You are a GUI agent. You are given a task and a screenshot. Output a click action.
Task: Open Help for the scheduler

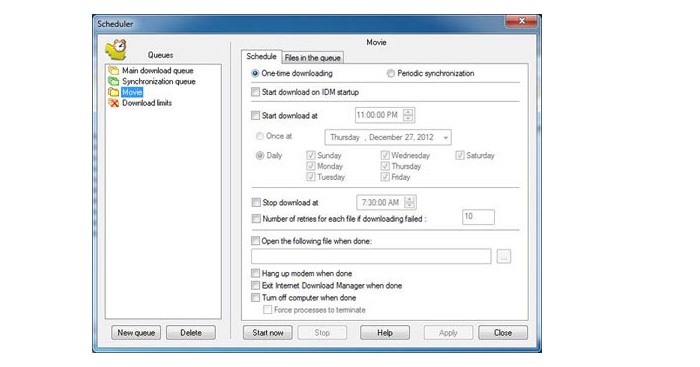(x=385, y=333)
